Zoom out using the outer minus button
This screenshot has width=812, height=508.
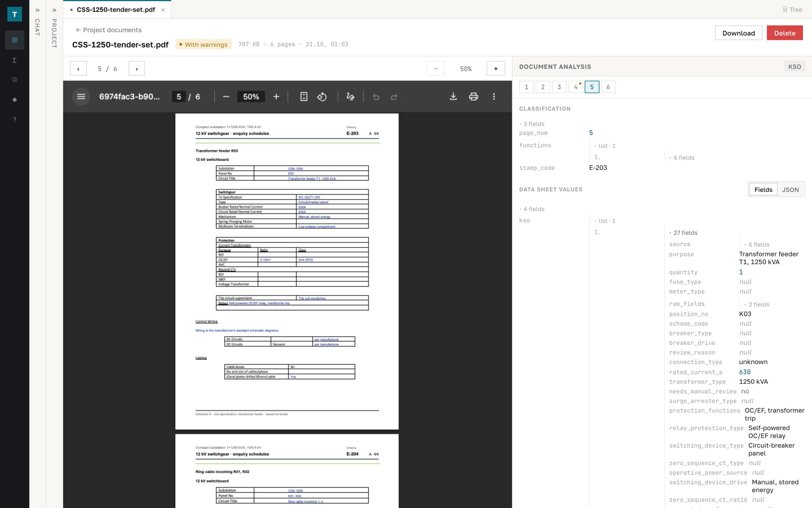(435, 68)
